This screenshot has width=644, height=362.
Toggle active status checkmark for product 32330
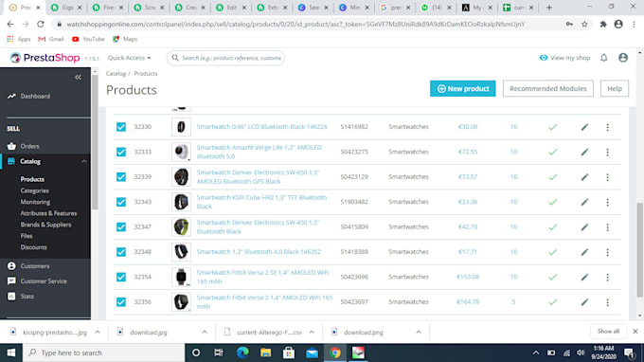[x=553, y=127]
